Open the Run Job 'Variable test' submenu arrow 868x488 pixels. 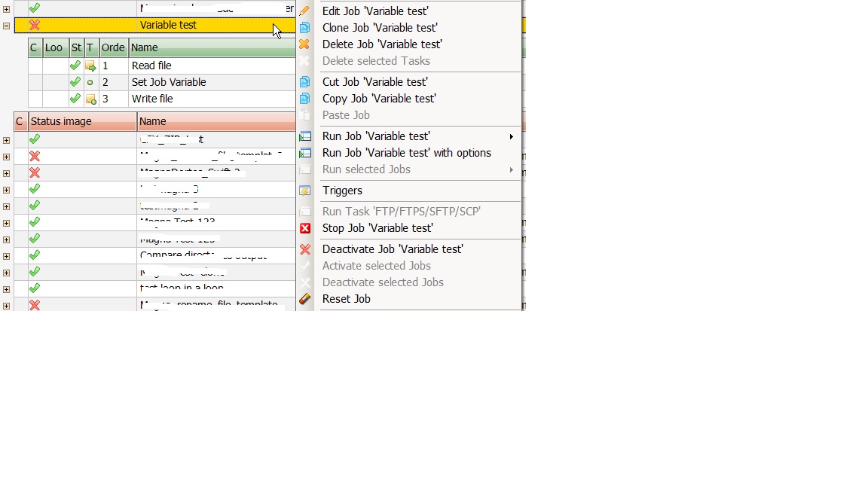point(512,136)
